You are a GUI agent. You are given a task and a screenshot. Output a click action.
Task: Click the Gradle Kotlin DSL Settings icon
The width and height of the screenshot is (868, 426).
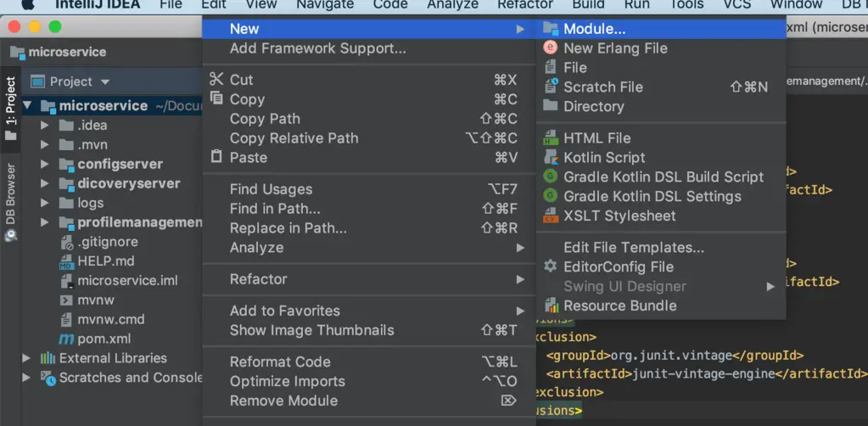551,196
